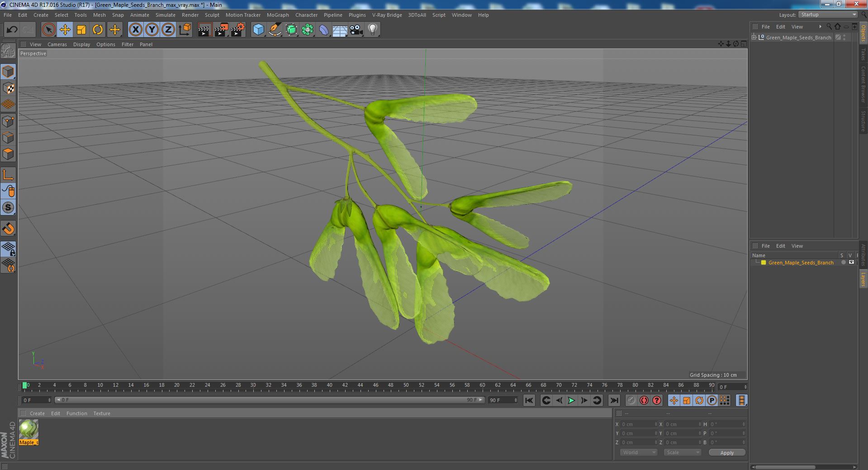This screenshot has width=868, height=470.
Task: Open the MoGraph menu
Action: pyautogui.click(x=278, y=15)
